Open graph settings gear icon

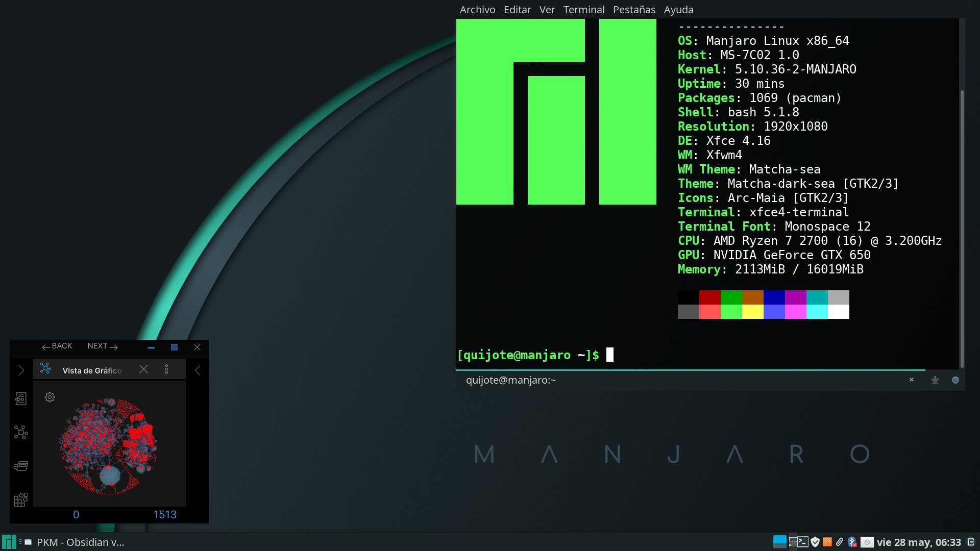[x=50, y=397]
